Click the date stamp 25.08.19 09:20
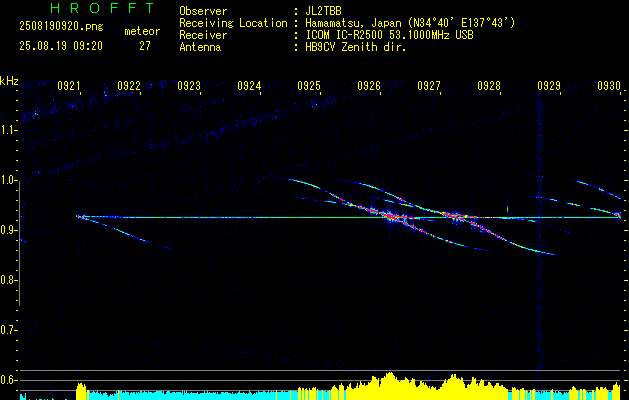 (x=61, y=46)
